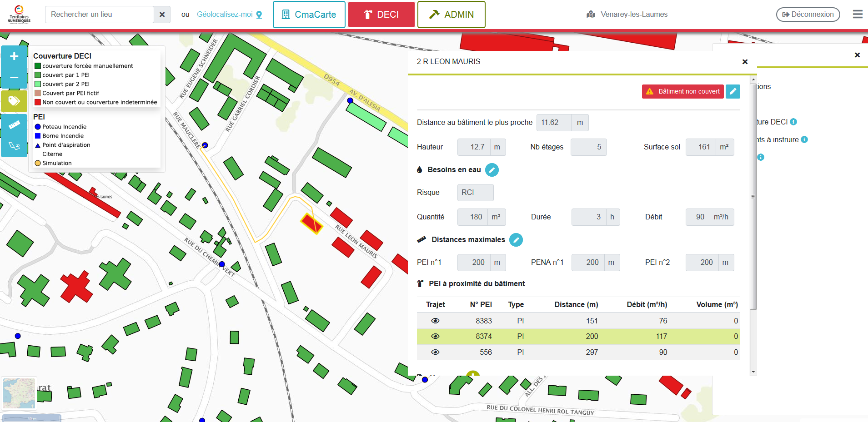Edit the Distances maximales section

(516, 240)
